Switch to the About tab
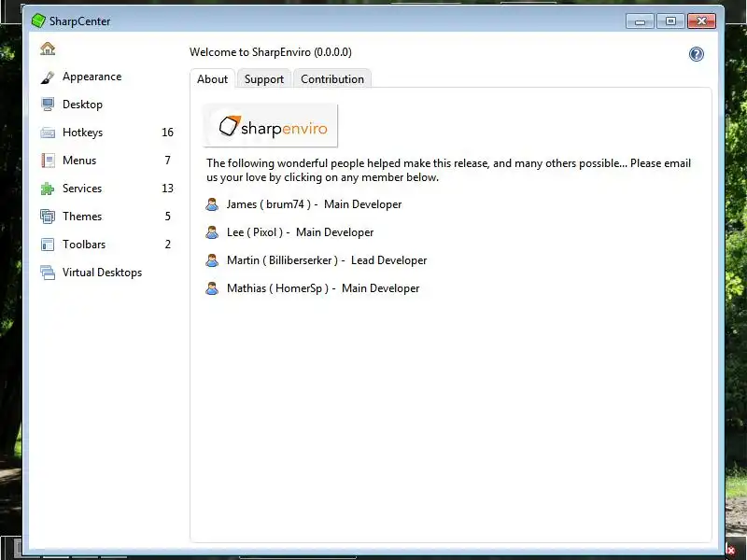Screen dimensions: 747x560 (x=213, y=79)
